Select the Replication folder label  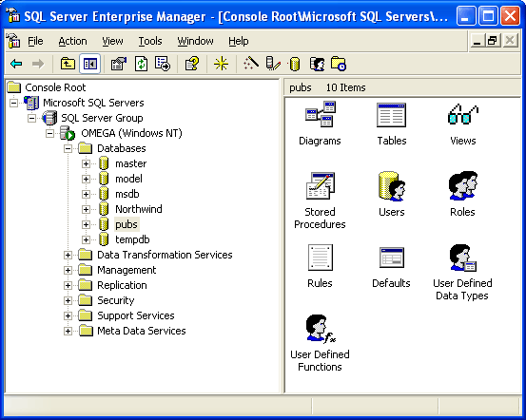click(x=122, y=285)
